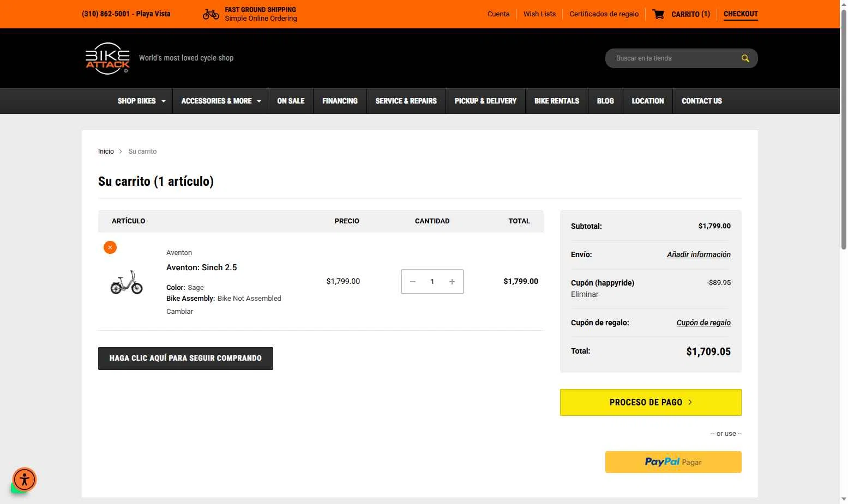Click the search magnifier icon
This screenshot has width=848, height=504.
click(x=745, y=58)
